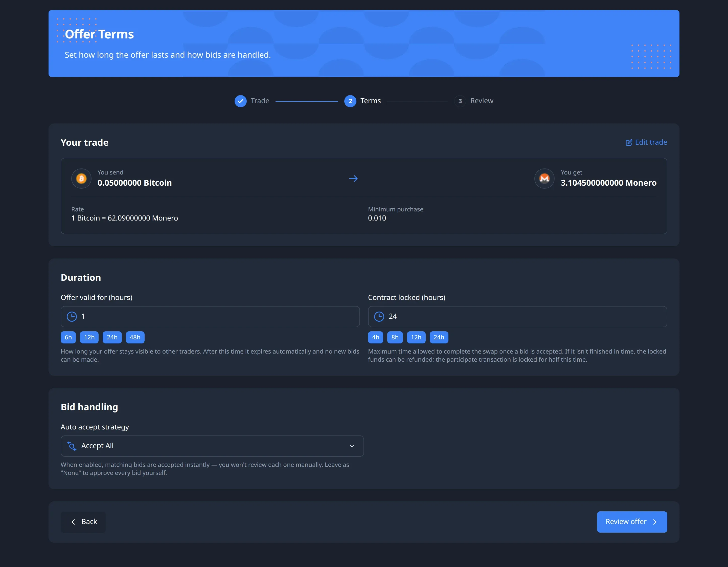Select the Terms step label
The image size is (728, 567).
[370, 101]
